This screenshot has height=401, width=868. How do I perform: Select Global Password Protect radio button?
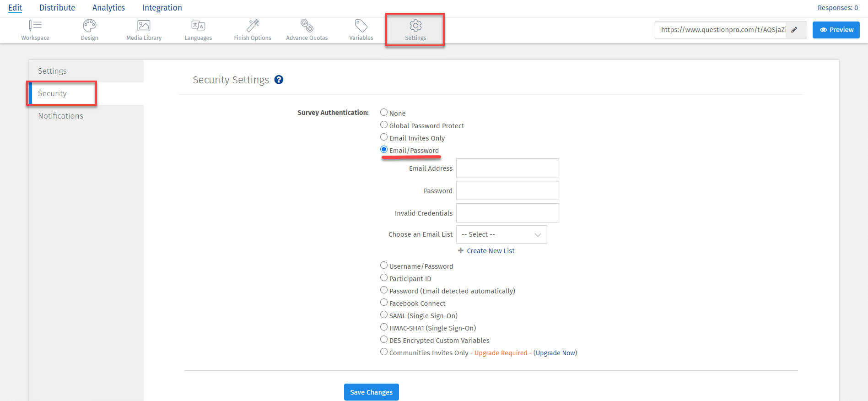[x=384, y=125]
